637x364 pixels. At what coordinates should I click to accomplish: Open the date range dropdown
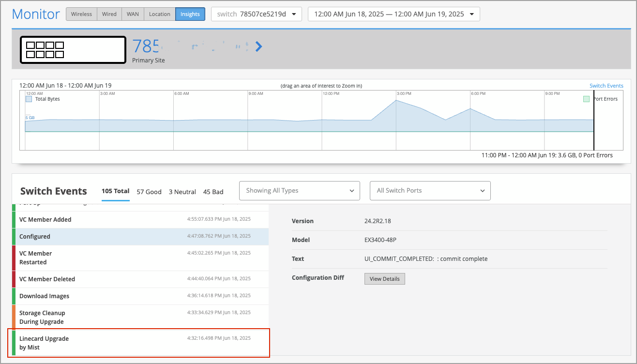[x=394, y=14]
